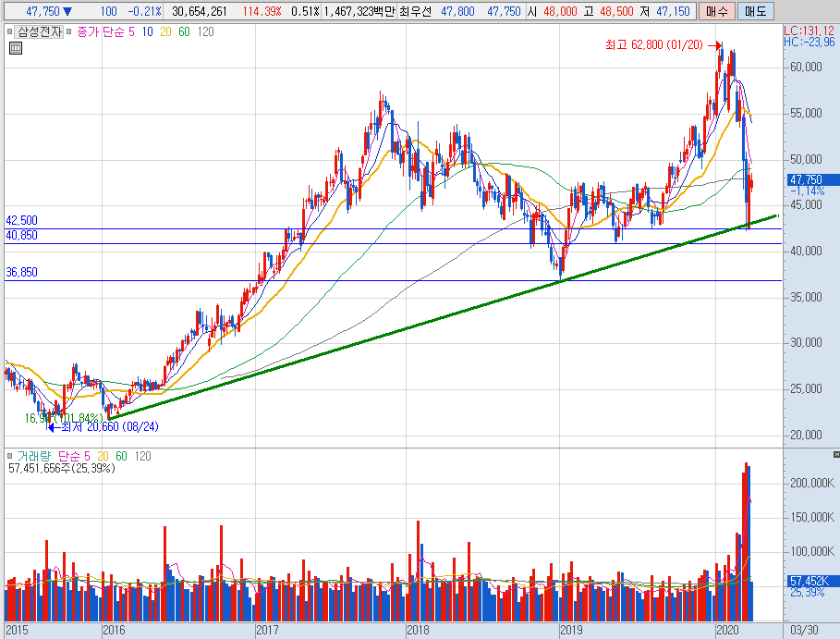Click the 거래량 volume indicator label
The width and height of the screenshot is (840, 639).
(x=34, y=456)
